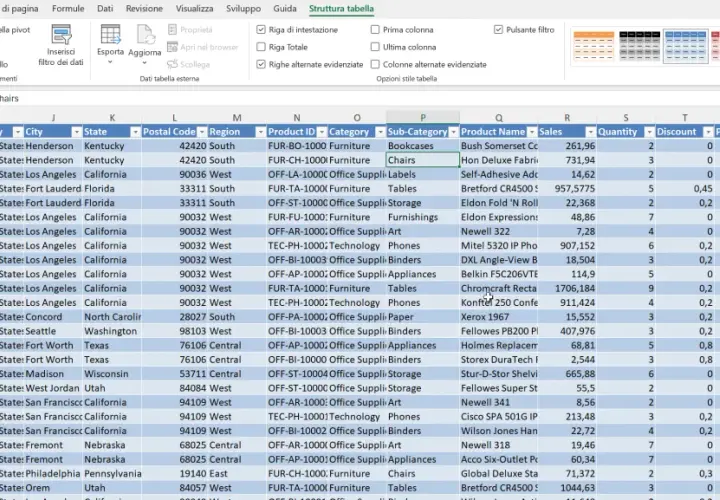Select the Newell 322 product cell
The height and width of the screenshot is (500, 720).
coord(499,231)
